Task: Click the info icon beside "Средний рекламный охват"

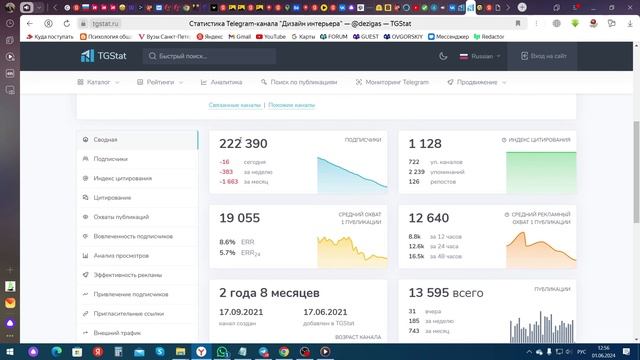Action: point(507,215)
